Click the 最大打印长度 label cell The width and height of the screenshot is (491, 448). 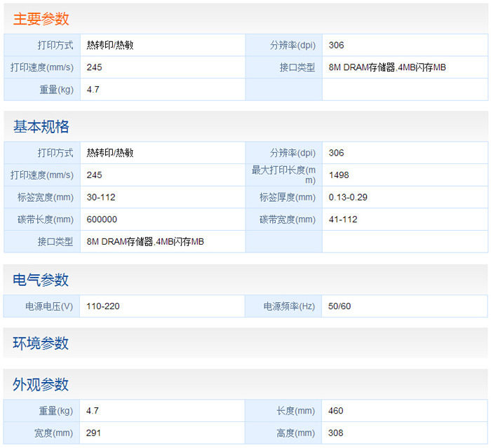[x=283, y=175]
